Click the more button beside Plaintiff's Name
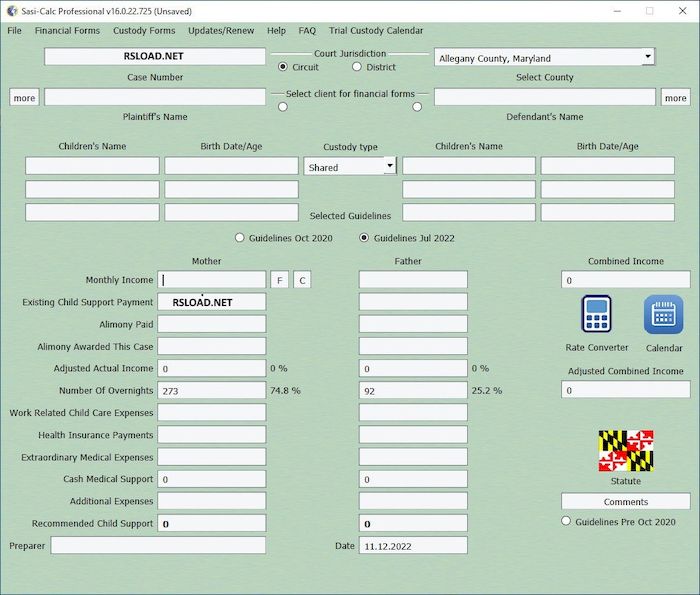The width and height of the screenshot is (700, 595). click(24, 97)
